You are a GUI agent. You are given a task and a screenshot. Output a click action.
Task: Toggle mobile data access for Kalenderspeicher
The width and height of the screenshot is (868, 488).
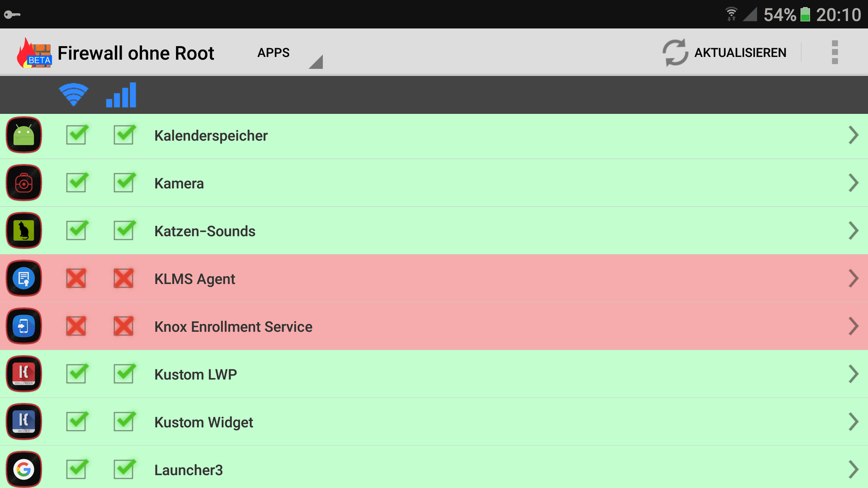[124, 134]
